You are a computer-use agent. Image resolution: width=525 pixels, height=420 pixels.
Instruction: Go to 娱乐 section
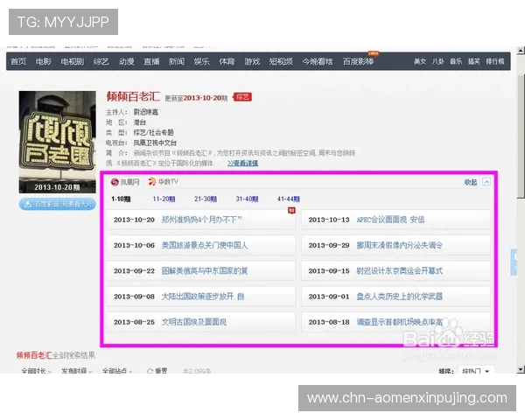[201, 61]
